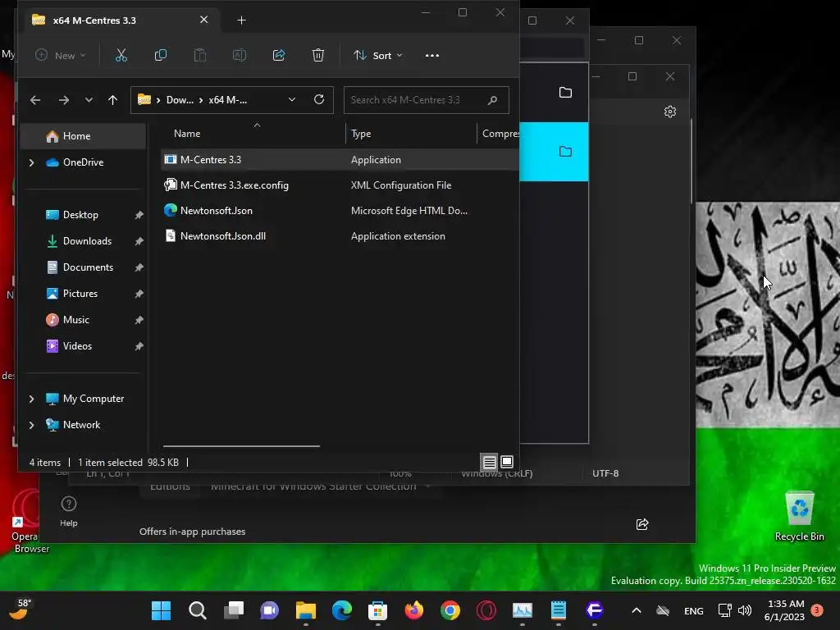Open the Sort dropdown menu
Image resolution: width=840 pixels, height=630 pixels.
(377, 55)
